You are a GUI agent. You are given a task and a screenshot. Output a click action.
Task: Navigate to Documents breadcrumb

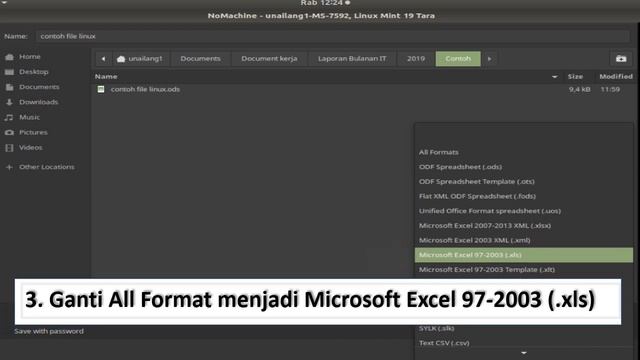pyautogui.click(x=200, y=59)
